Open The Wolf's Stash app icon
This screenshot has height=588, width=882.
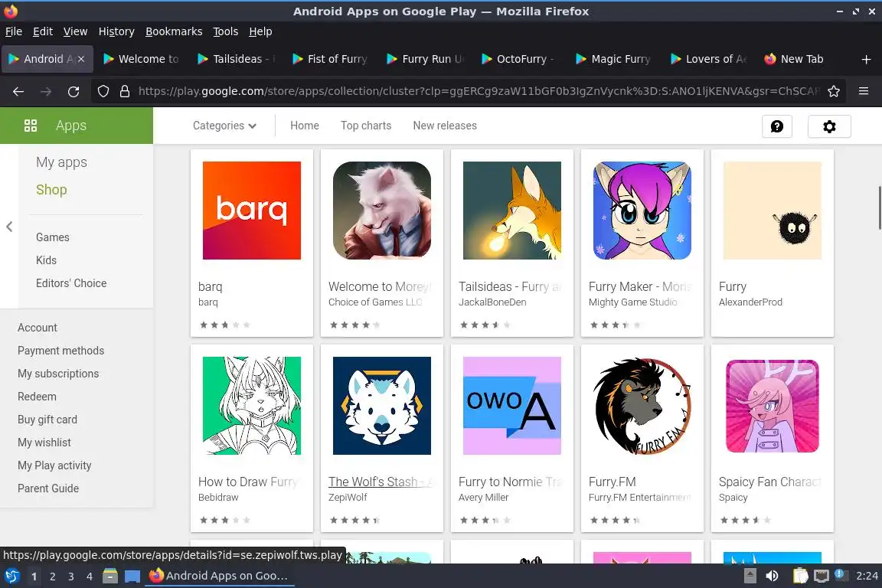pos(382,406)
